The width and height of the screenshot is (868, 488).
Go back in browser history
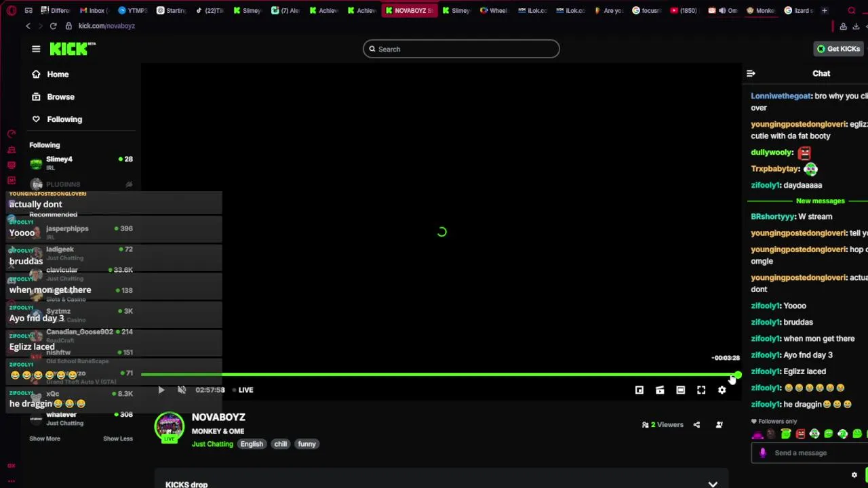point(28,26)
